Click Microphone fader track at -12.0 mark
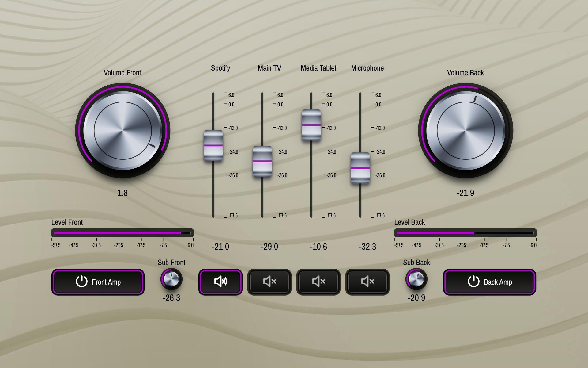The width and height of the screenshot is (588, 368). [360, 128]
